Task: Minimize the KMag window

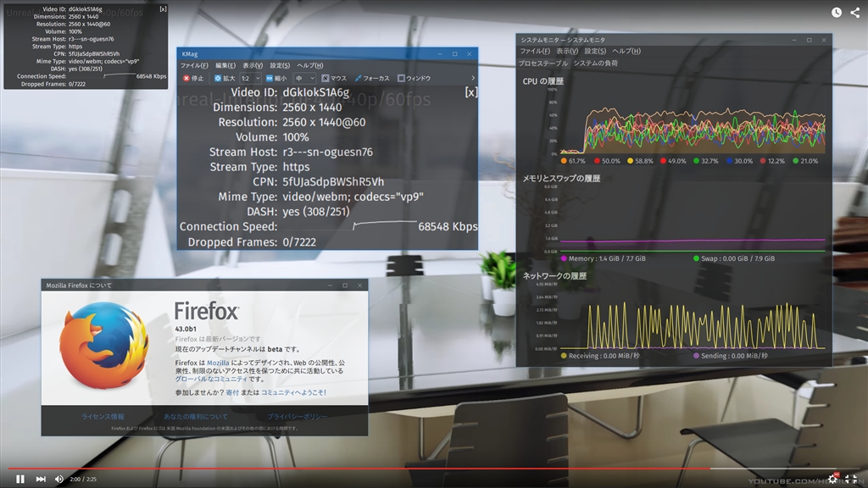Action: (x=440, y=53)
